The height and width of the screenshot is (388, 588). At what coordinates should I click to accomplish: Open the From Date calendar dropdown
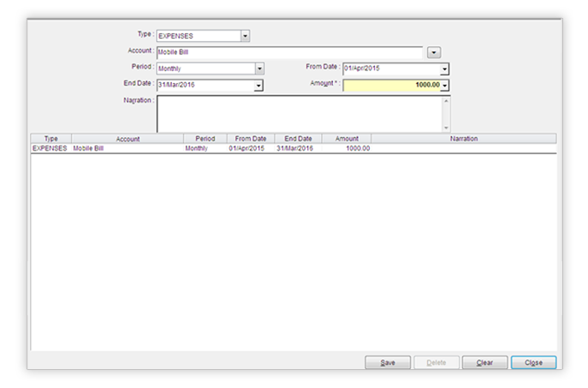pyautogui.click(x=444, y=69)
